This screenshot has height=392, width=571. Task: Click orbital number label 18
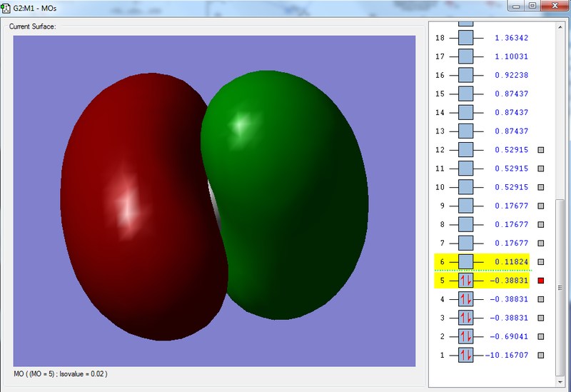440,38
